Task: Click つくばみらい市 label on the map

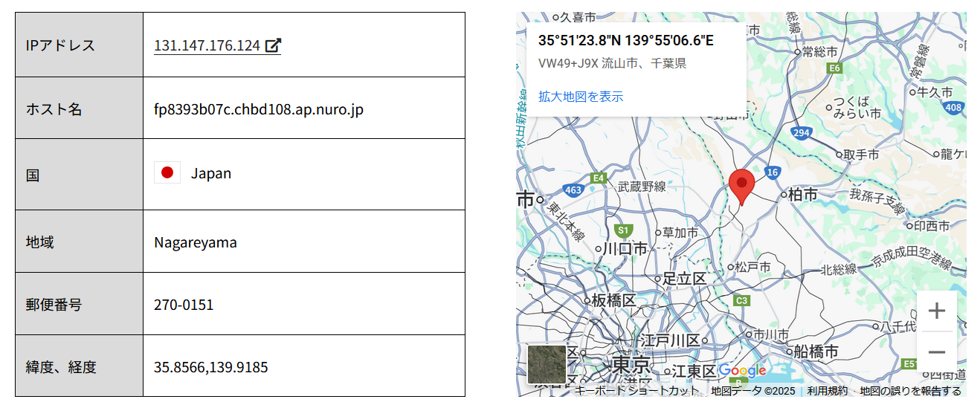Action: pyautogui.click(x=857, y=108)
